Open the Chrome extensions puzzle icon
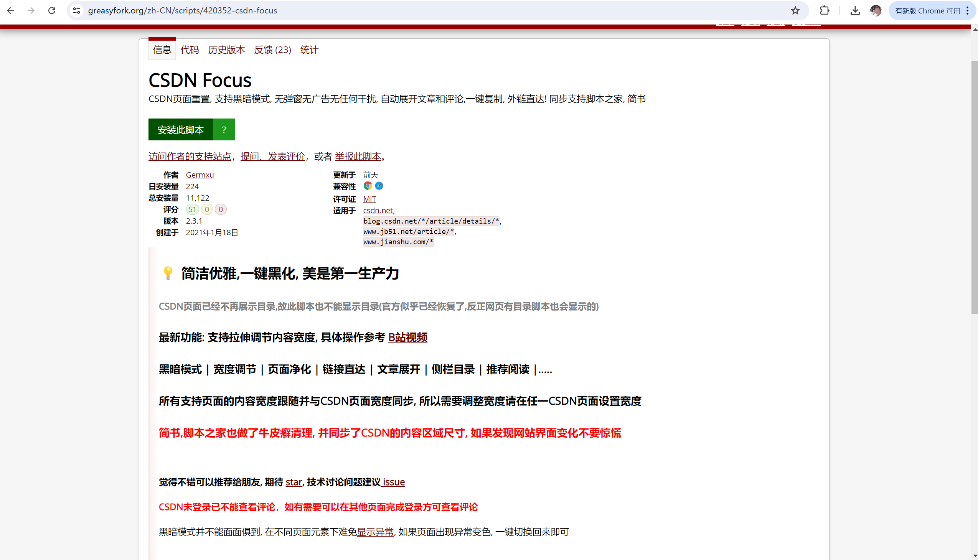This screenshot has height=560, width=978. point(825,10)
